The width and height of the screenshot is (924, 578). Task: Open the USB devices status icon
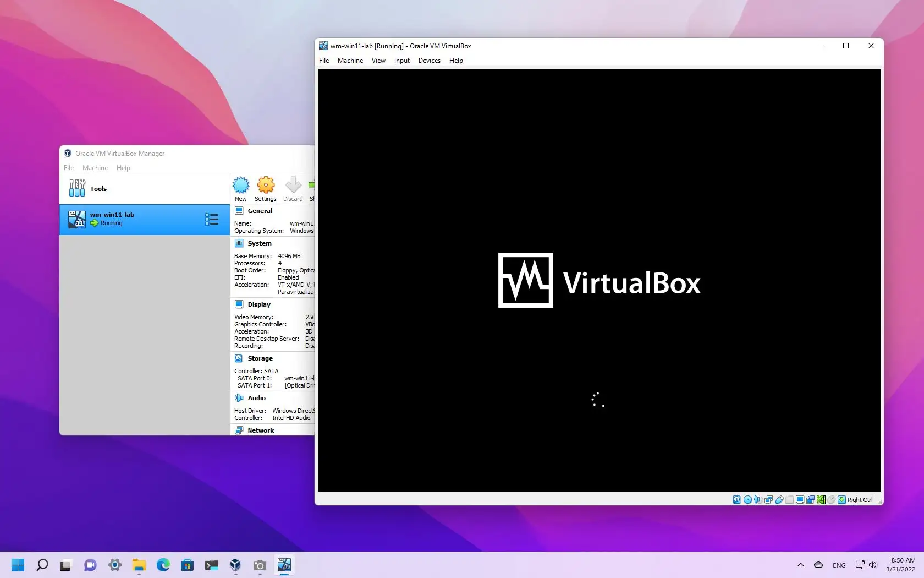pyautogui.click(x=779, y=500)
